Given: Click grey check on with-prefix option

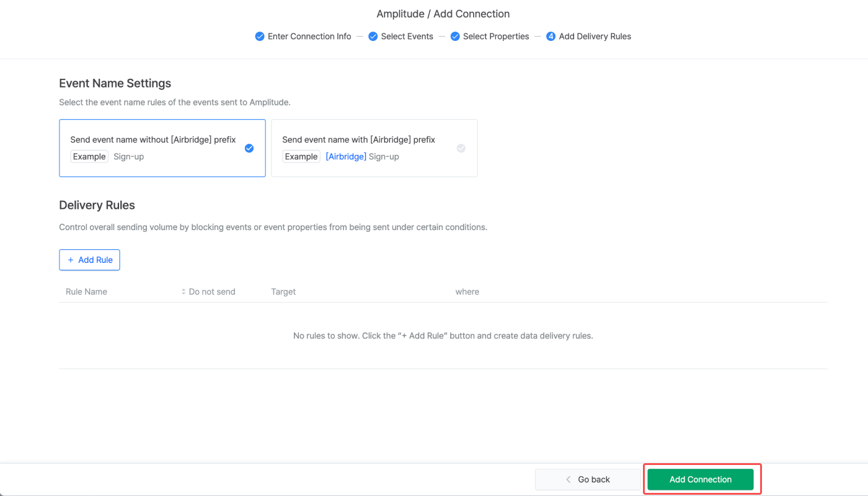Looking at the screenshot, I should click(x=461, y=148).
